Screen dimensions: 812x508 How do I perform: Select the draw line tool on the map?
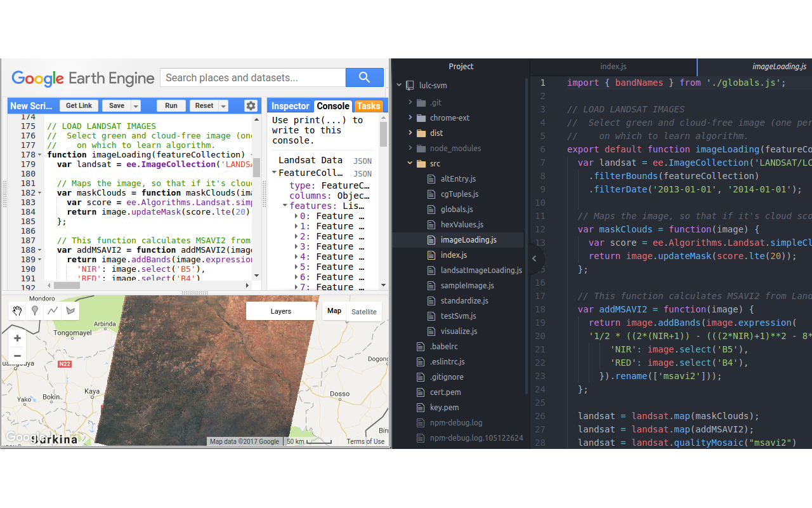[53, 311]
